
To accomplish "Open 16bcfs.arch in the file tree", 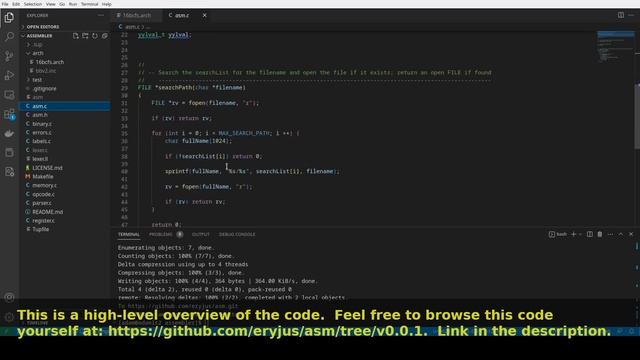I will (49, 62).
